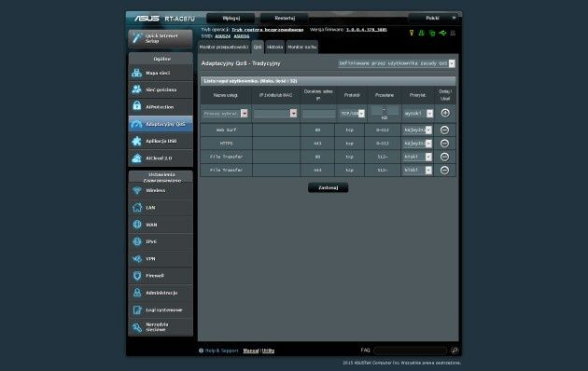The height and width of the screenshot is (371, 588).
Task: Switch to the Historia tab
Action: (274, 48)
